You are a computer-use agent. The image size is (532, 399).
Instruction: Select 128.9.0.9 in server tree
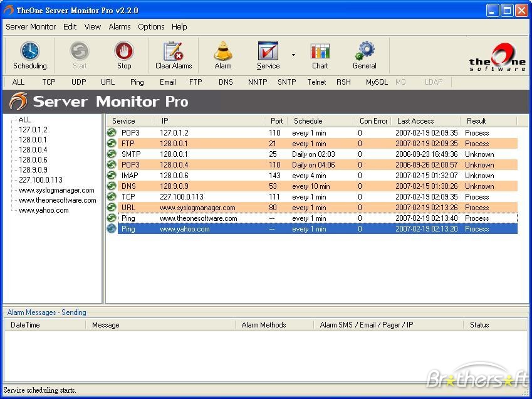click(33, 170)
